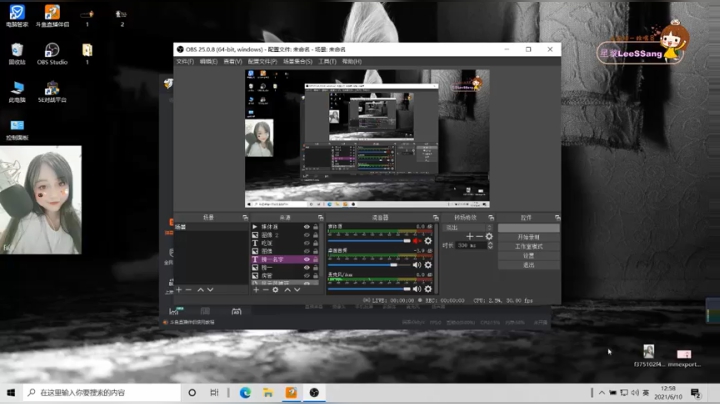This screenshot has height=404, width=720.
Task: Mute the 桌面音频 speaker icon
Action: click(416, 265)
